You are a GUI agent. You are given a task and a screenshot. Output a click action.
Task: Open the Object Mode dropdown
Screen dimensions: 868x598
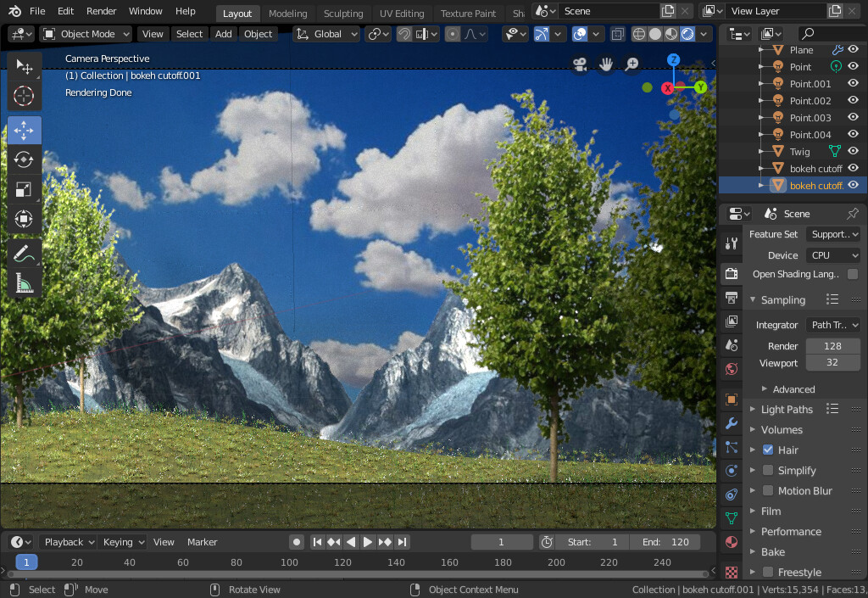click(x=86, y=34)
